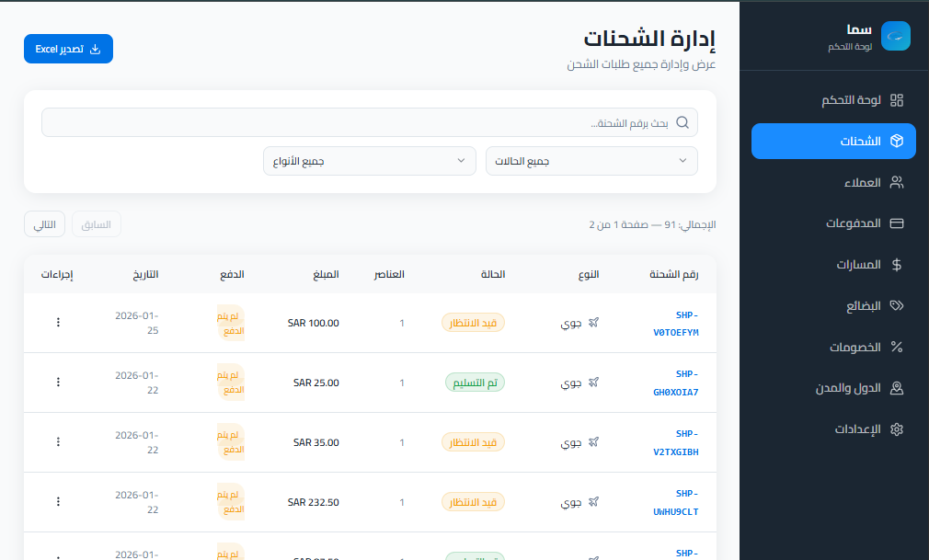This screenshot has width=929, height=560.
Task: Open three-dot actions menu for SHP-GH0XOIA7
Action: (58, 383)
